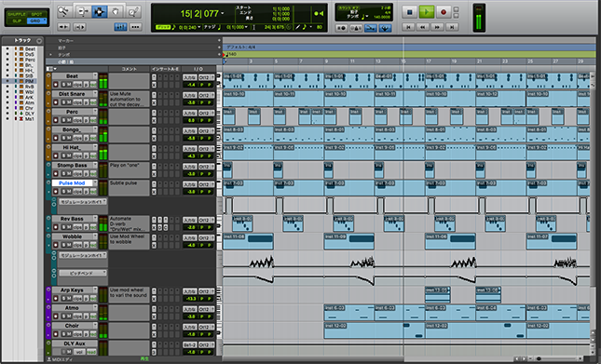The image size is (601, 364).
Task: Toggle the Metronome click button
Action: (x=356, y=28)
